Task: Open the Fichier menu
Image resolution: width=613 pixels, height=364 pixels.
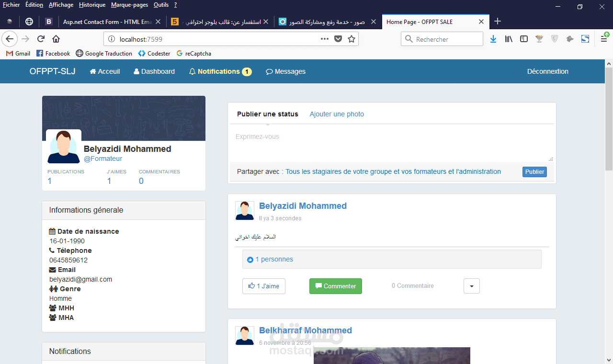Action: (x=11, y=5)
